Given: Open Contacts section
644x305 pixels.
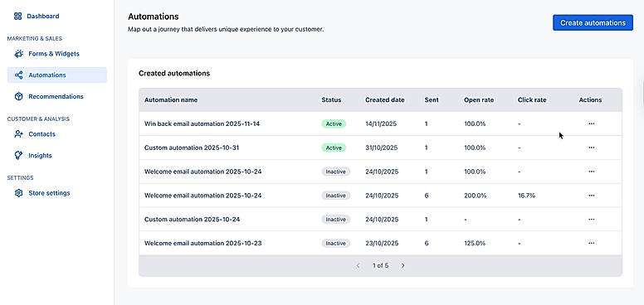Looking at the screenshot, I should pyautogui.click(x=41, y=134).
